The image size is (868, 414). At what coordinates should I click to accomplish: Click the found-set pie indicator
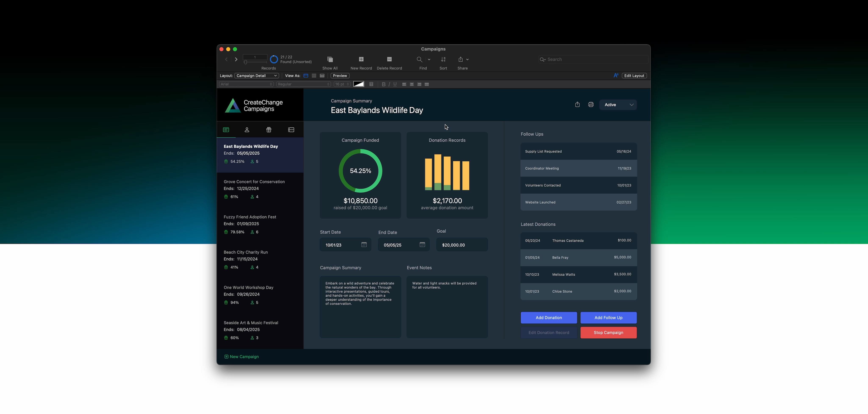(274, 60)
